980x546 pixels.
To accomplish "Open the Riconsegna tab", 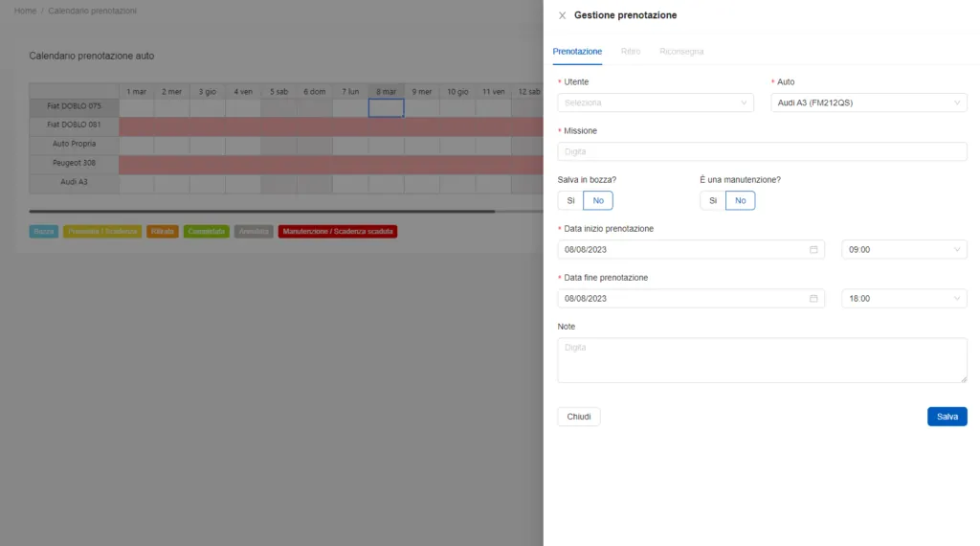I will (681, 52).
